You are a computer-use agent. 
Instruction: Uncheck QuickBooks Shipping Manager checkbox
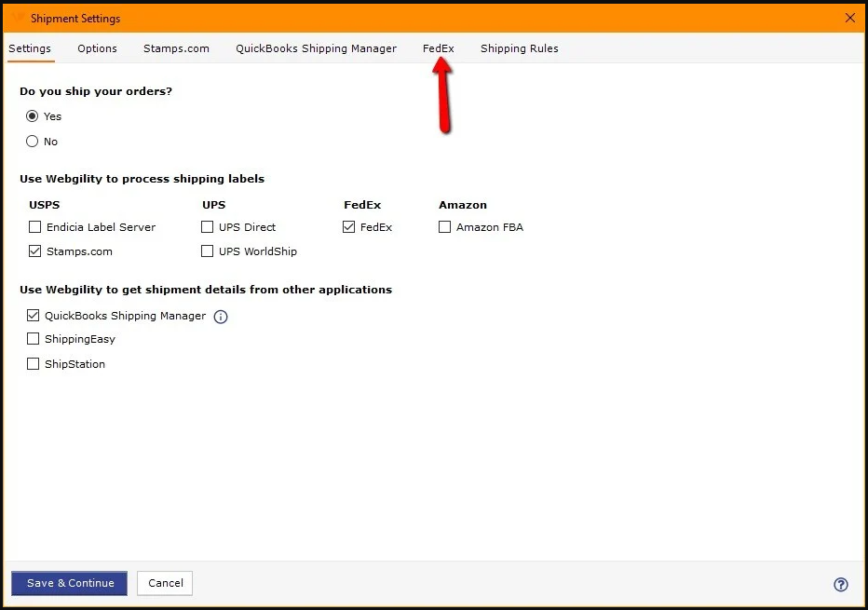34,316
